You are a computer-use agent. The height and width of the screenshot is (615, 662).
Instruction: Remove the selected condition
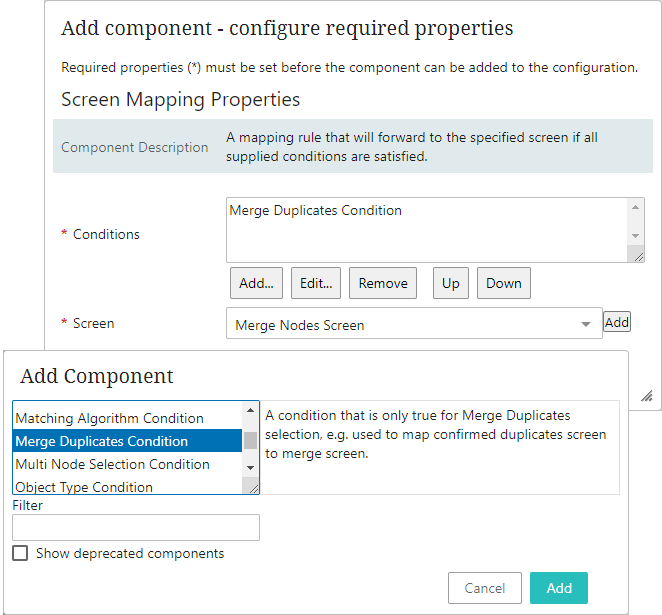pos(383,283)
